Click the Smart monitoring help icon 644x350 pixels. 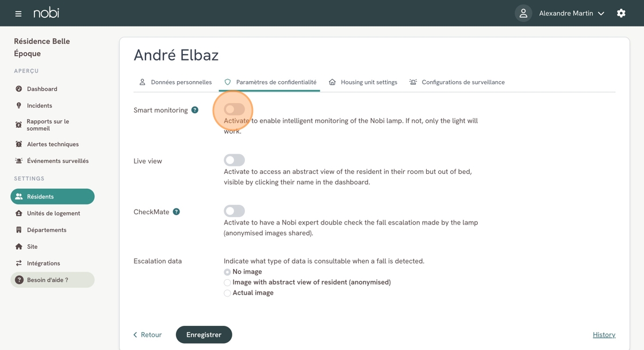195,110
